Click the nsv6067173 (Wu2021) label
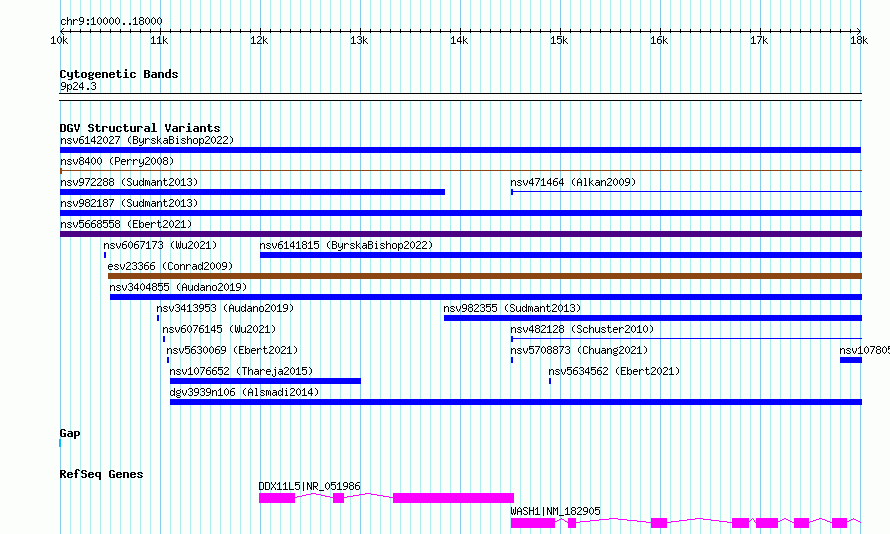 (x=160, y=245)
